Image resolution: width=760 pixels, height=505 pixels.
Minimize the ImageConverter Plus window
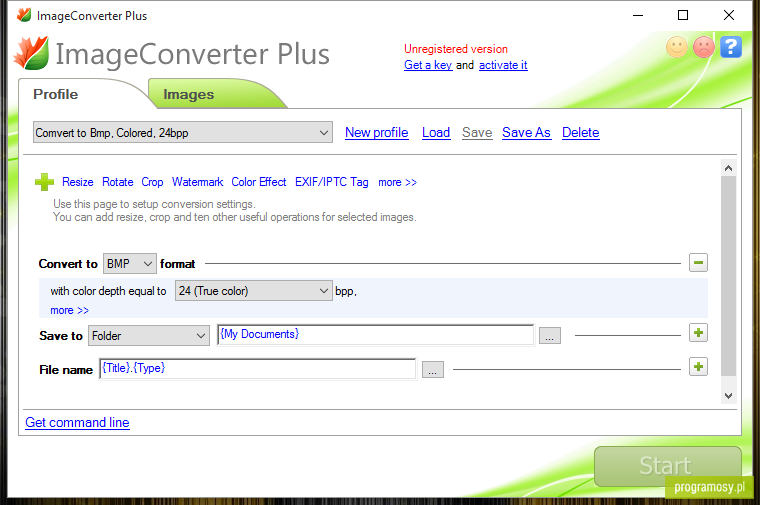(638, 16)
